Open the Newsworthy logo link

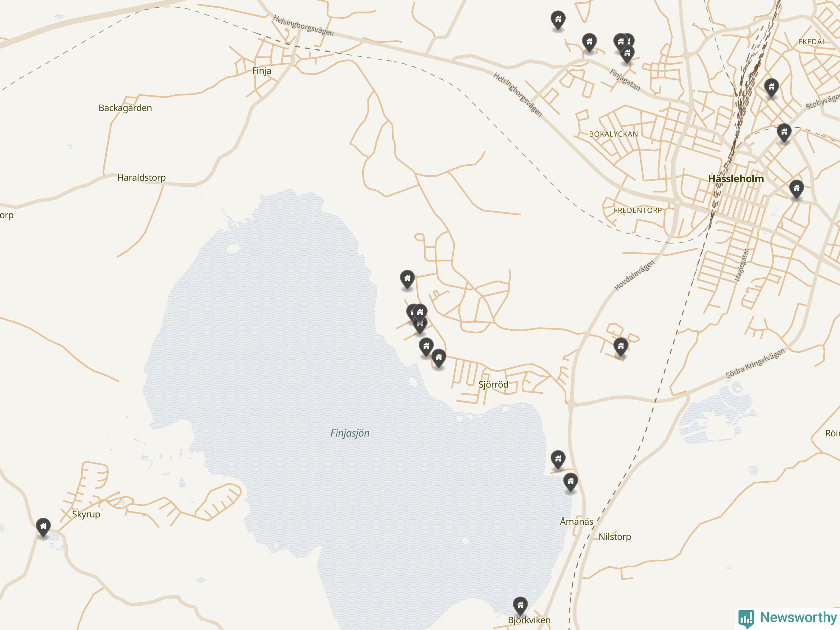pos(788,618)
